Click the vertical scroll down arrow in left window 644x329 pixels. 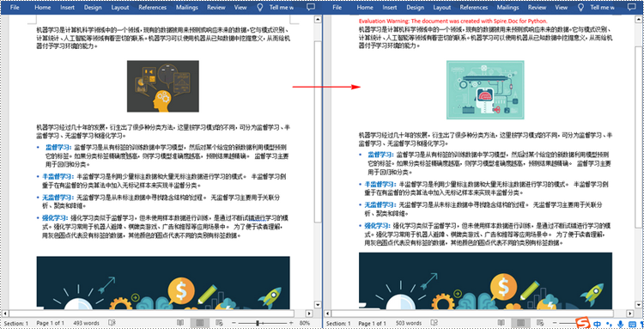point(318,304)
